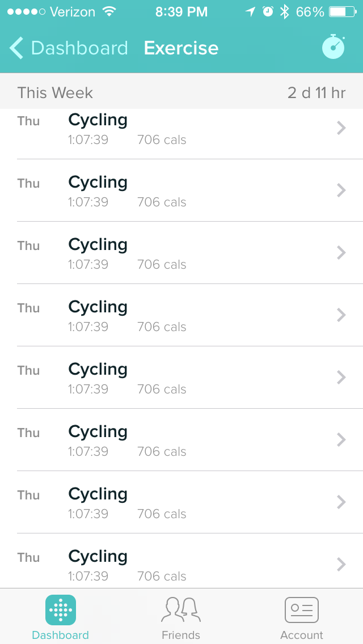
Task: Expand chevron of the bottommost Cycling entry
Action: (x=341, y=564)
